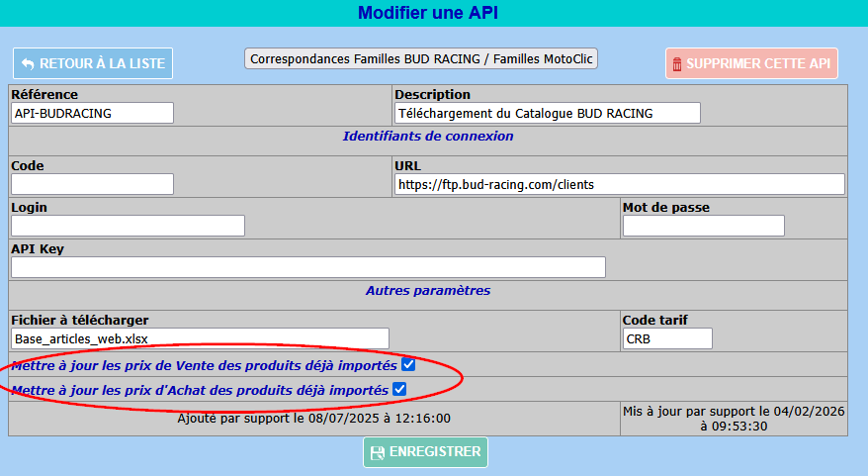
Task: Click the back arrow icon in Retour à la liste
Action: 27,63
